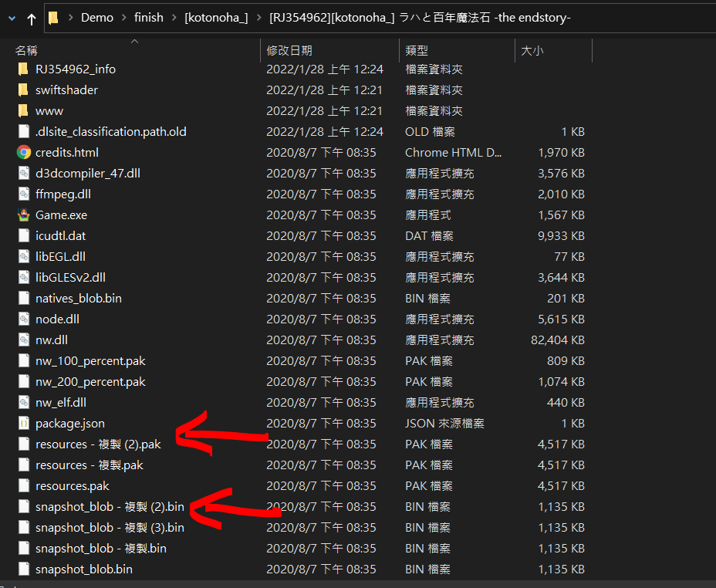Screen dimensions: 716x588
Task: Select resources - 複製 (2).pak file name
Action: click(x=98, y=444)
